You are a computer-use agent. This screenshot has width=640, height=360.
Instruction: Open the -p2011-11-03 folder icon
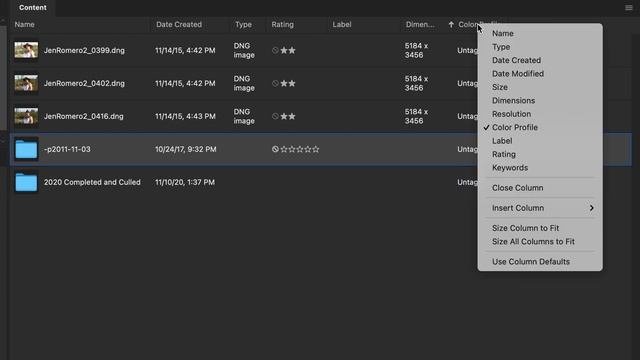coord(26,149)
